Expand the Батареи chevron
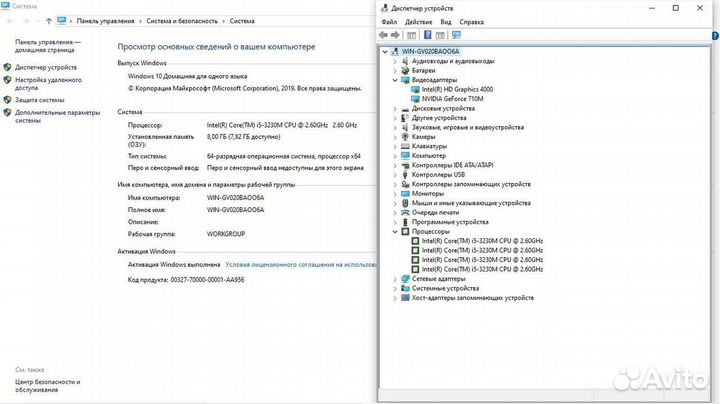The image size is (720, 404). tap(395, 71)
